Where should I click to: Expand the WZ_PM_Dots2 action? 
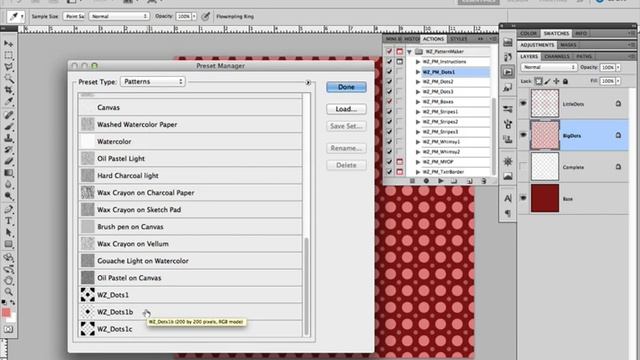[418, 82]
